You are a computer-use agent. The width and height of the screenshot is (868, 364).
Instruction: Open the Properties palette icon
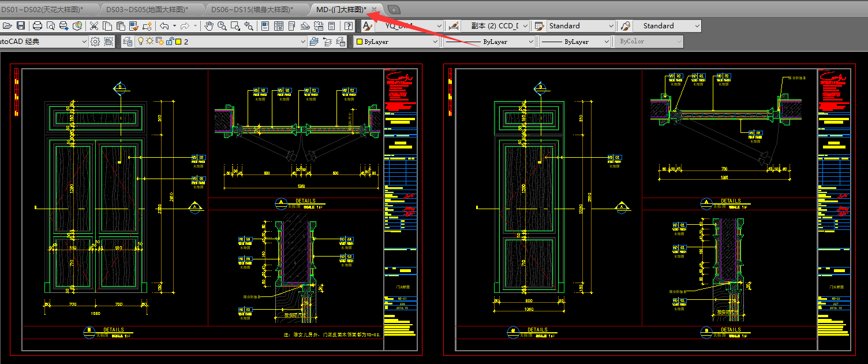pyautogui.click(x=265, y=26)
